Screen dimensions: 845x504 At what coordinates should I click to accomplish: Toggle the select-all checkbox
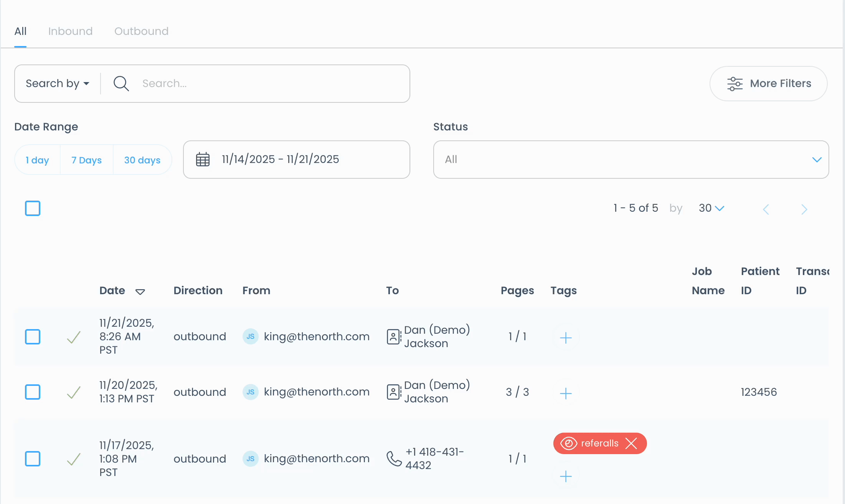click(x=33, y=208)
